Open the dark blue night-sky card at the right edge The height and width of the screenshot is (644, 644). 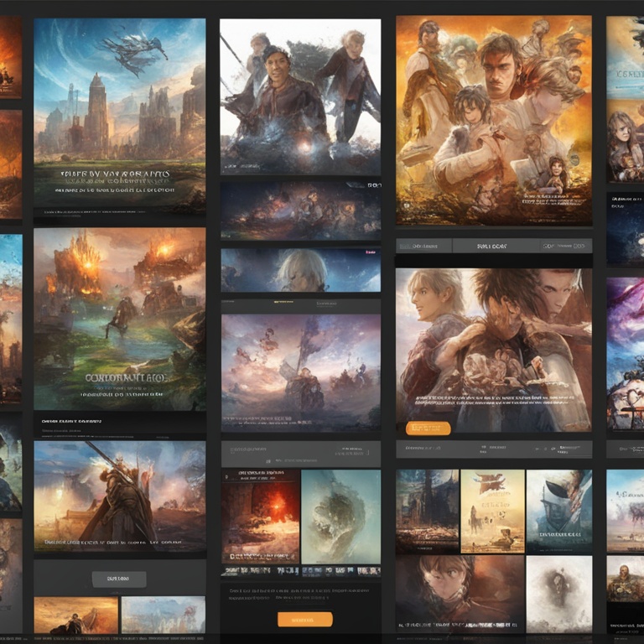point(625,228)
